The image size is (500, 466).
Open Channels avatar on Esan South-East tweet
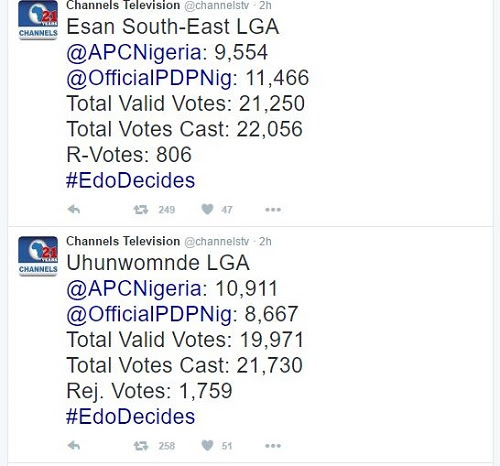tap(38, 20)
